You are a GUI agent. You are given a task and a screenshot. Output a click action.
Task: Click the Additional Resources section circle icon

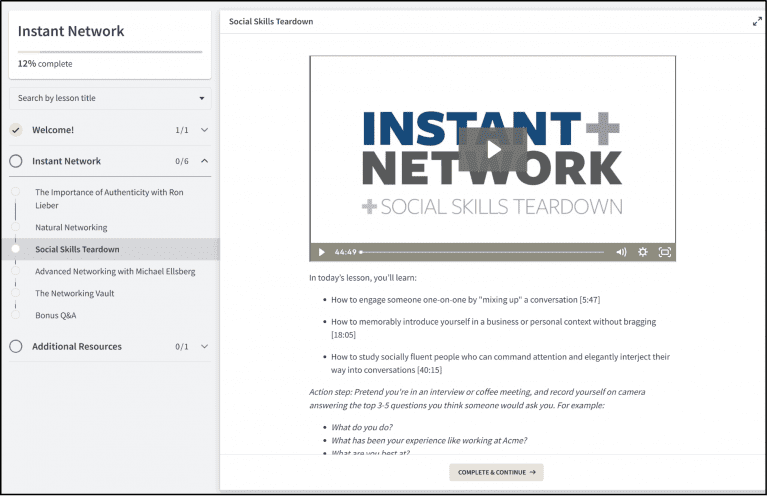(16, 346)
